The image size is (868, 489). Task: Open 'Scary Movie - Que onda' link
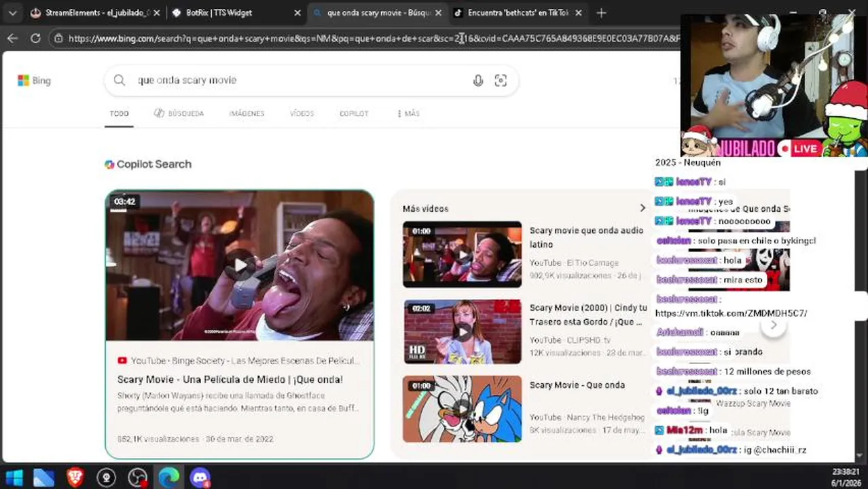577,385
